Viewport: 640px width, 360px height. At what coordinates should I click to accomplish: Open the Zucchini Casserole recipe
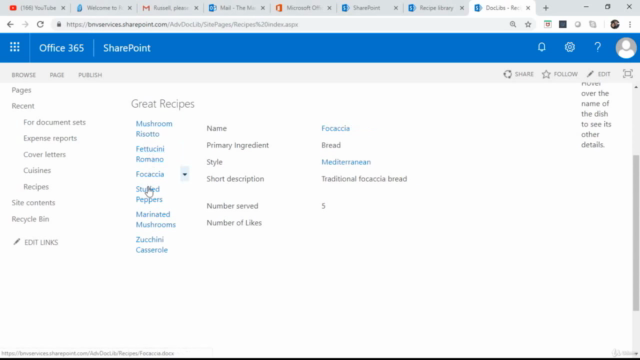pos(151,244)
